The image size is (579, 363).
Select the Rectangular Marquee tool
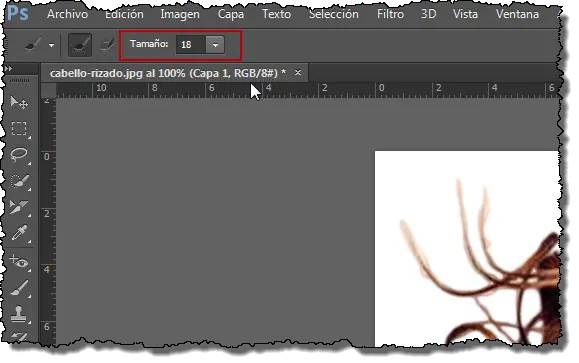(x=19, y=129)
